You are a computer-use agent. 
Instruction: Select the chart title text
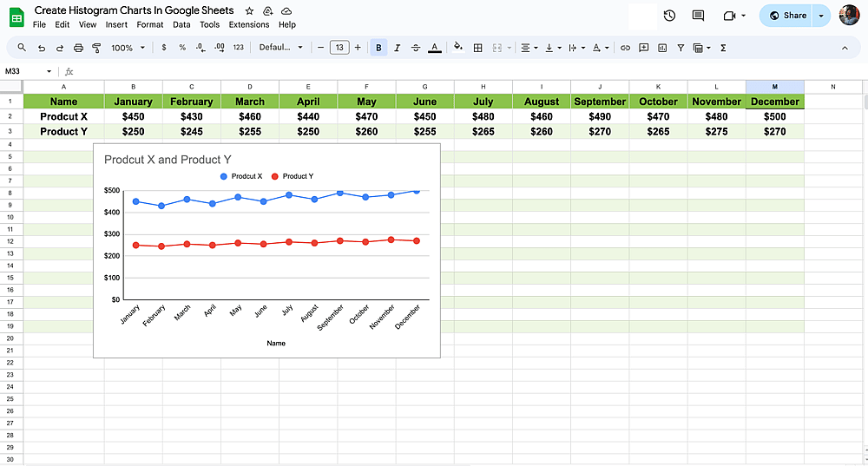(168, 160)
